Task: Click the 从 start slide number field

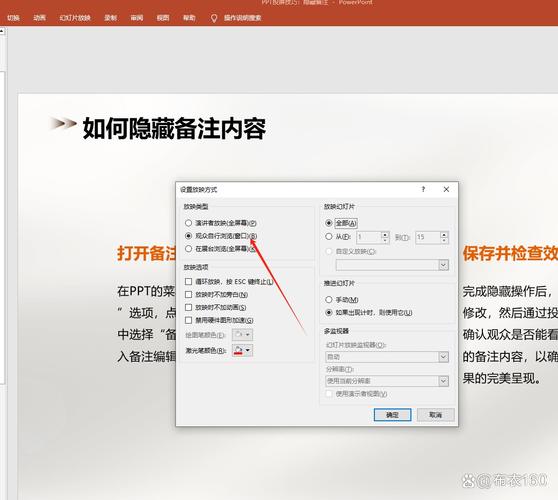Action: (x=368, y=237)
